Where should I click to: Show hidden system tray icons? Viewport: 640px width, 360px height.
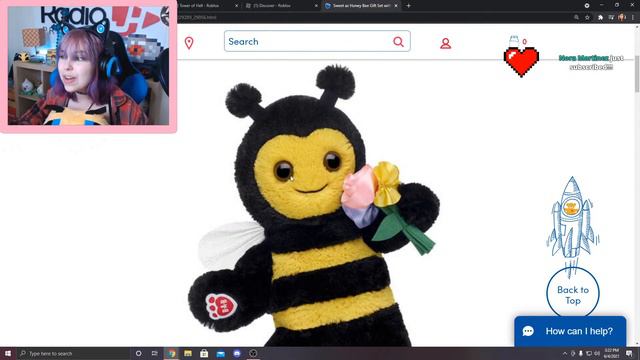click(x=565, y=353)
